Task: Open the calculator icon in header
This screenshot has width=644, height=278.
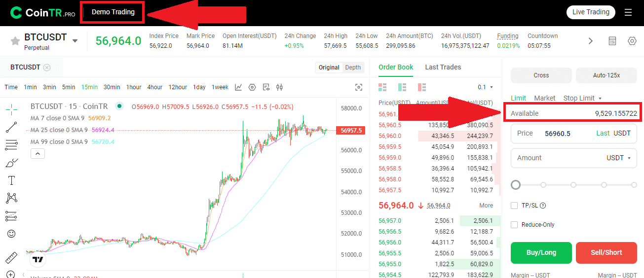Action: coord(612,41)
